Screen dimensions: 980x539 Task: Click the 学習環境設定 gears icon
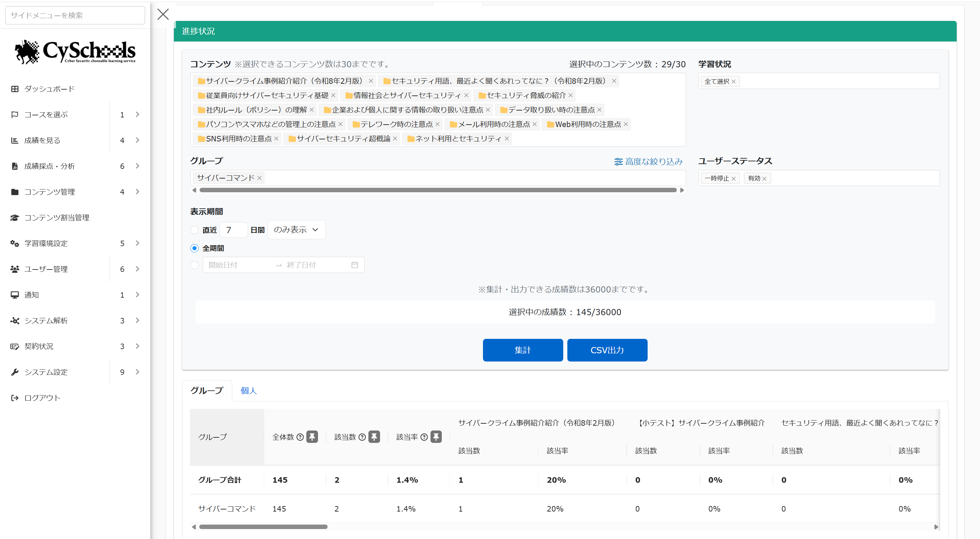click(x=15, y=243)
